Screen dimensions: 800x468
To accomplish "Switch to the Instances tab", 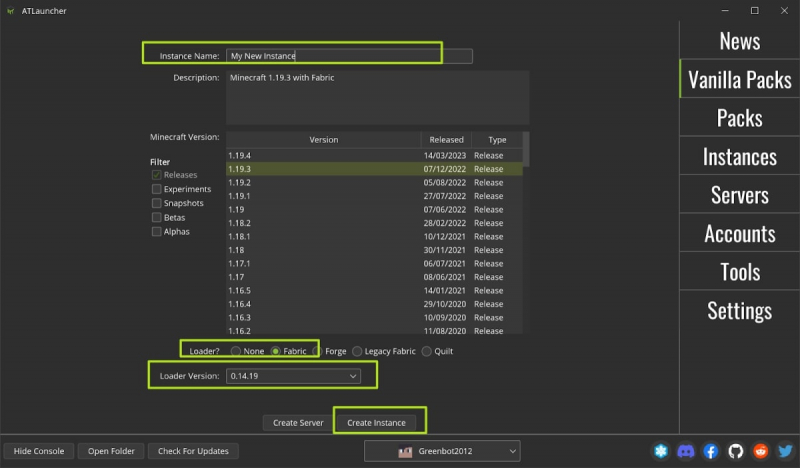I will [739, 156].
